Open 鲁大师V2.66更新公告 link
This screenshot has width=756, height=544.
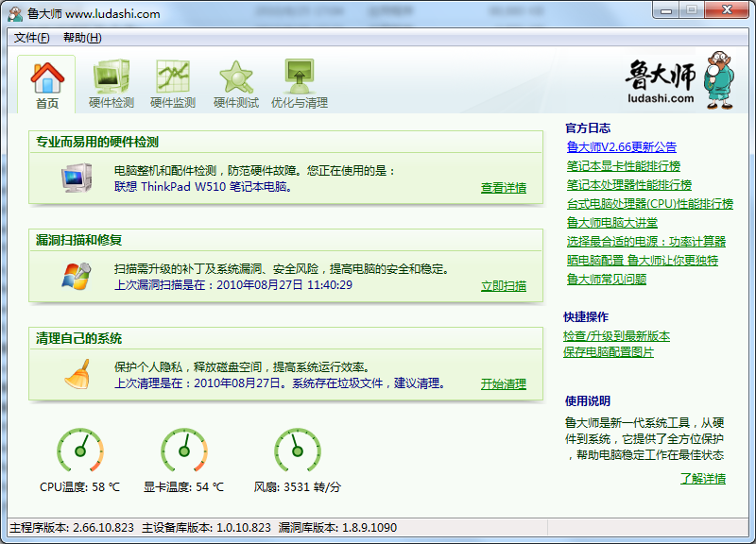[x=622, y=147]
